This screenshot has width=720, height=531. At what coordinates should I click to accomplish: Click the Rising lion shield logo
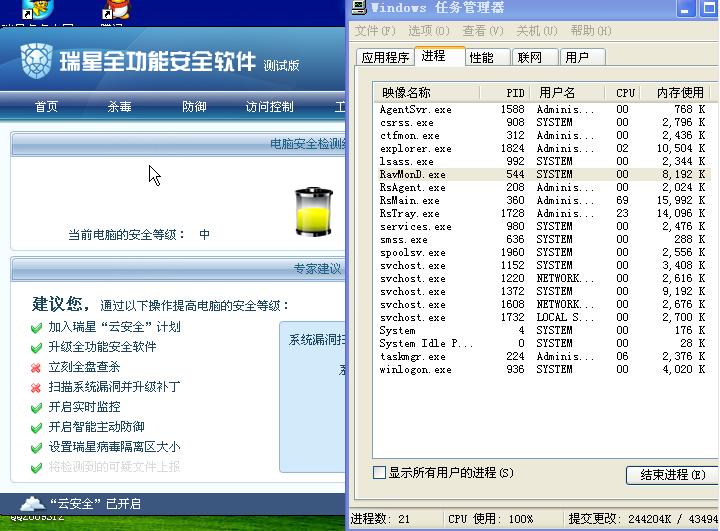point(37,61)
